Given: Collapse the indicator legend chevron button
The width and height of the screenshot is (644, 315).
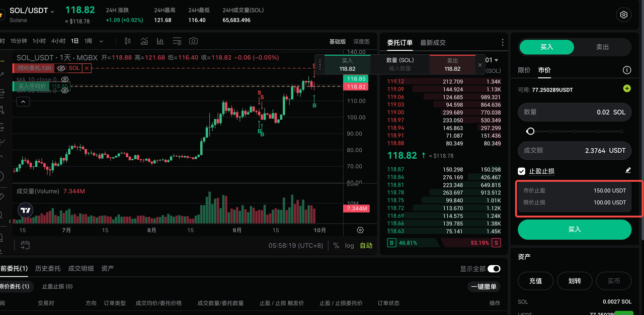Looking at the screenshot, I should point(23,102).
